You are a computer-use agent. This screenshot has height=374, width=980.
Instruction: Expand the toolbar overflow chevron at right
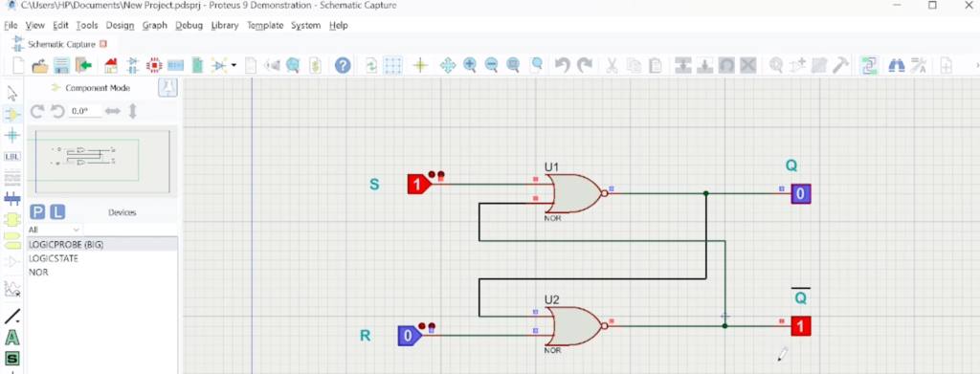[977, 66]
